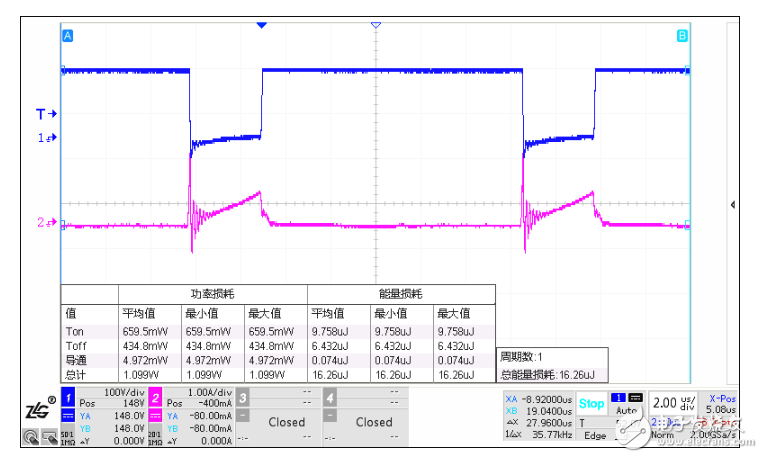Click the Toff row label

coord(76,346)
